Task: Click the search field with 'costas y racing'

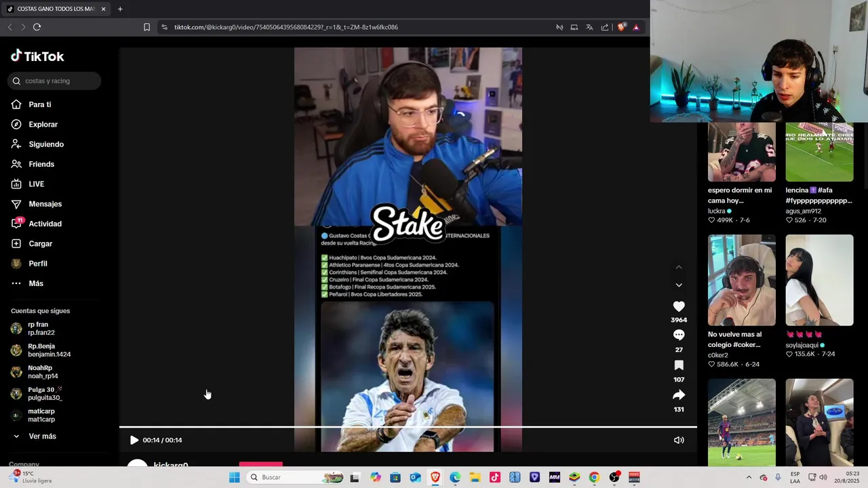Action: (x=54, y=81)
